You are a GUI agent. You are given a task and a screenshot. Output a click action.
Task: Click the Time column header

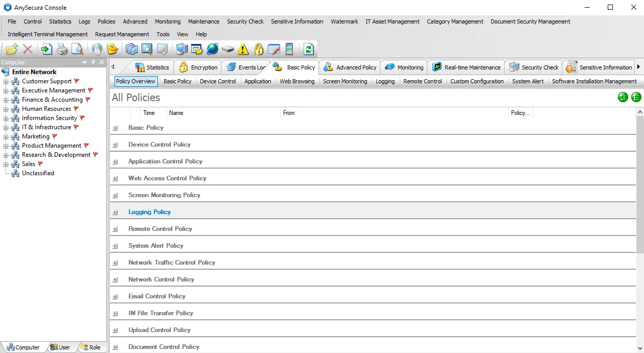coord(153,113)
